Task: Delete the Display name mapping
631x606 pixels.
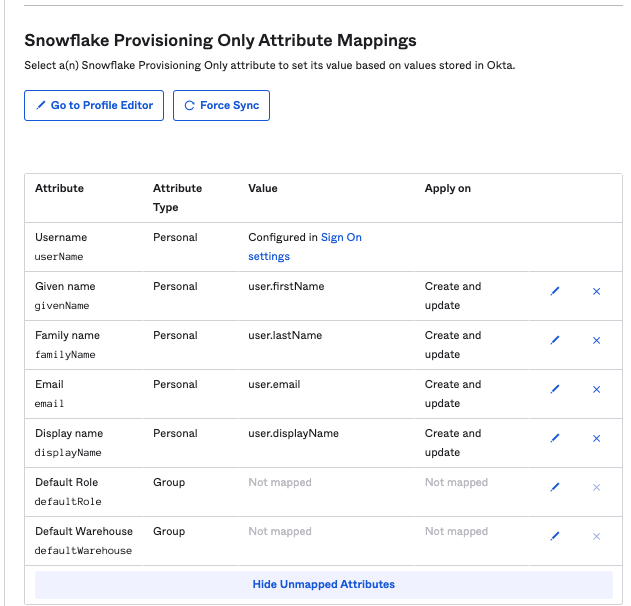Action: (597, 438)
